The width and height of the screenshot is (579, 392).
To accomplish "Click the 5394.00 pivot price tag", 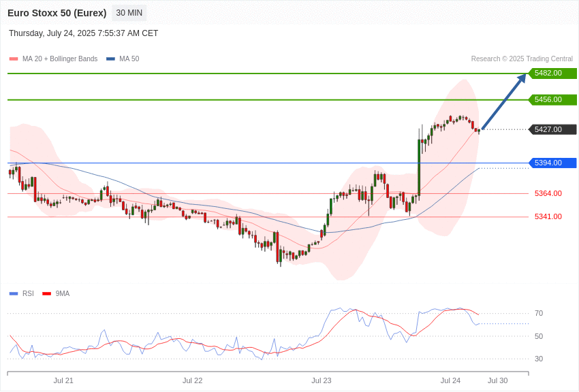I will point(553,163).
